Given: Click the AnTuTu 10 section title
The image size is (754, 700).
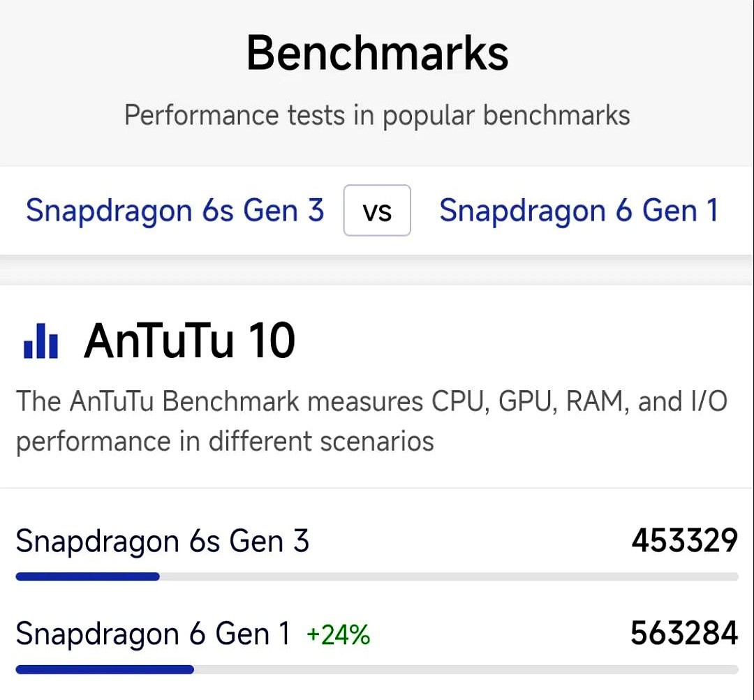Looking at the screenshot, I should click(x=190, y=341).
